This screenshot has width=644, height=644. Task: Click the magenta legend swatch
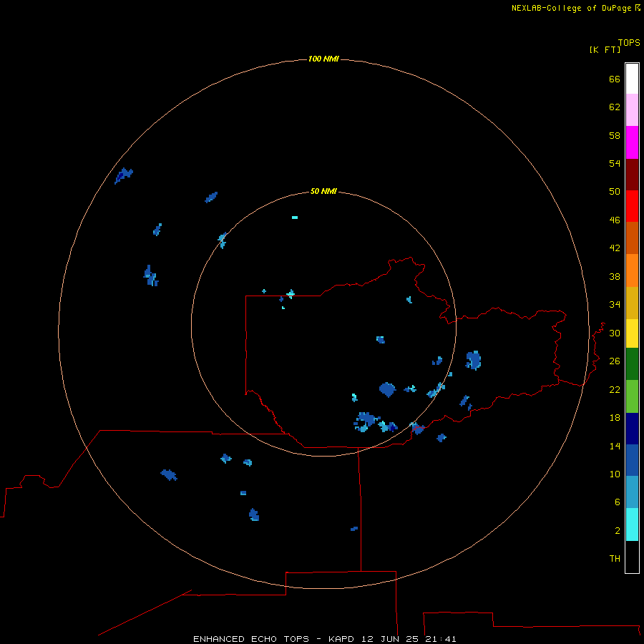pos(632,142)
